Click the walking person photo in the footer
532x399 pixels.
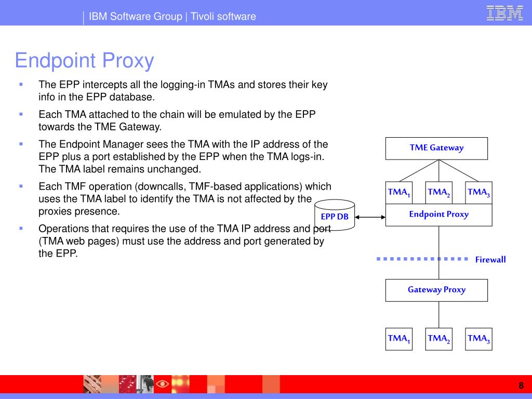pyautogui.click(x=145, y=384)
